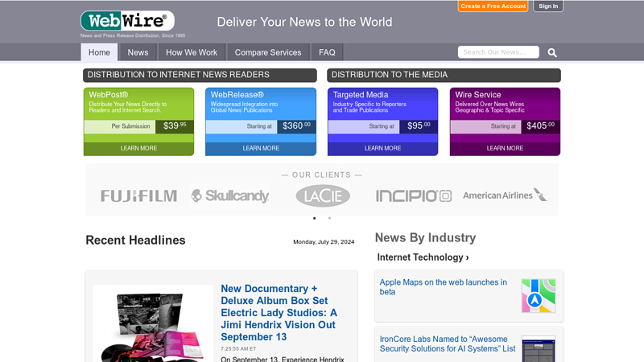Open IronCore Labs security solutions article

click(x=448, y=344)
